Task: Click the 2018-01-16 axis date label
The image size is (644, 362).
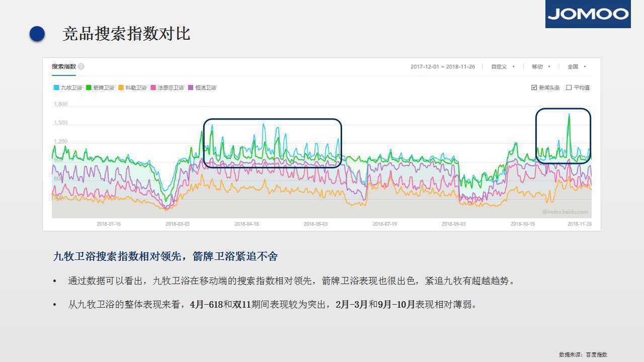Action: click(109, 224)
